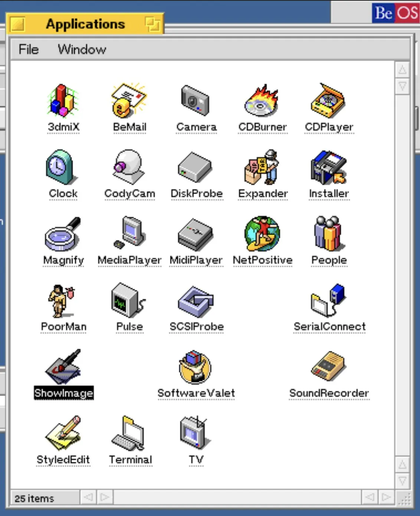Launch the SoftwareValet icon
420x516 pixels.
coord(196,367)
